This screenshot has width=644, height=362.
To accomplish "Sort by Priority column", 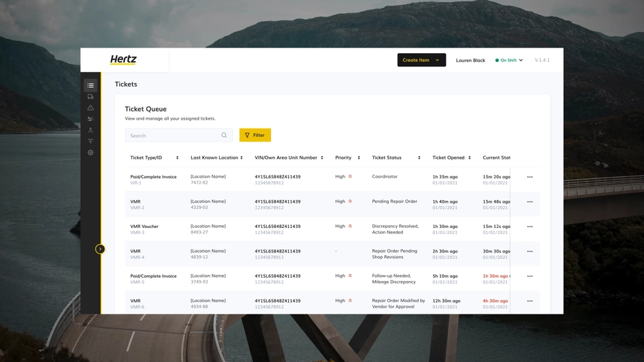I will [359, 158].
